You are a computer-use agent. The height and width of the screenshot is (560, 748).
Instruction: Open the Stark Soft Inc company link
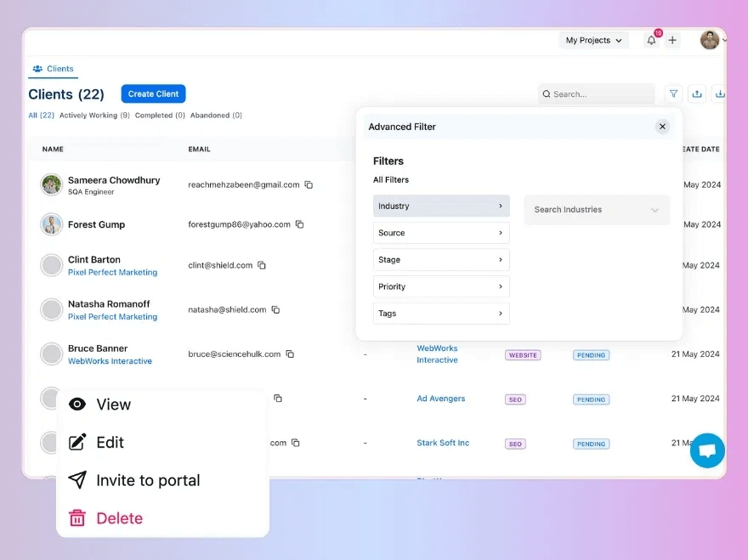tap(443, 443)
